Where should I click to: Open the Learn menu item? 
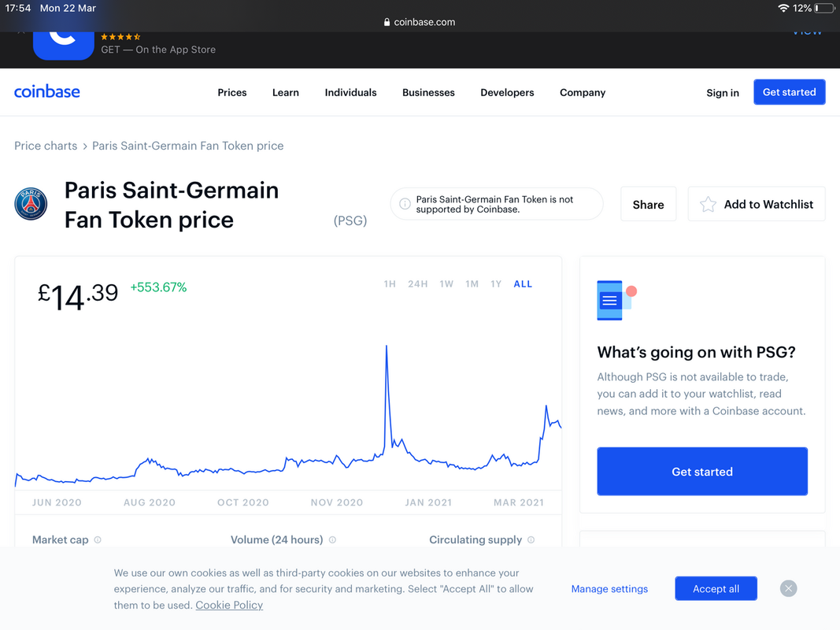click(x=286, y=93)
